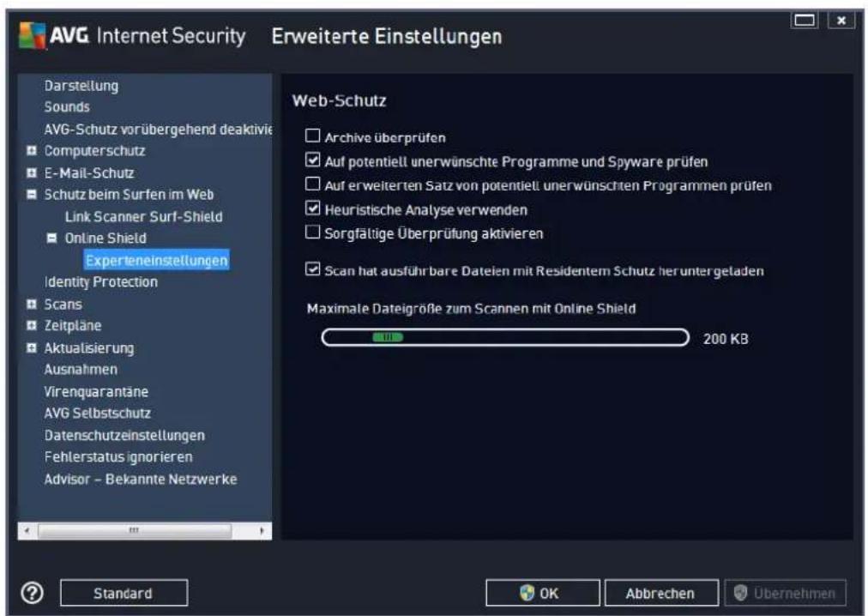Expand the E-Mail-Schutz tree node

32,172
